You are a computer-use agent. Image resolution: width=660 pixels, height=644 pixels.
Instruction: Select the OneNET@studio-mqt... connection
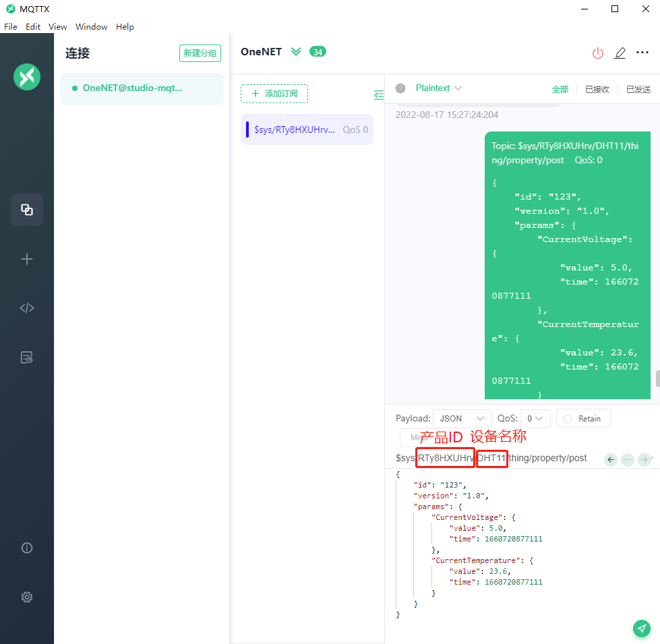pyautogui.click(x=142, y=88)
